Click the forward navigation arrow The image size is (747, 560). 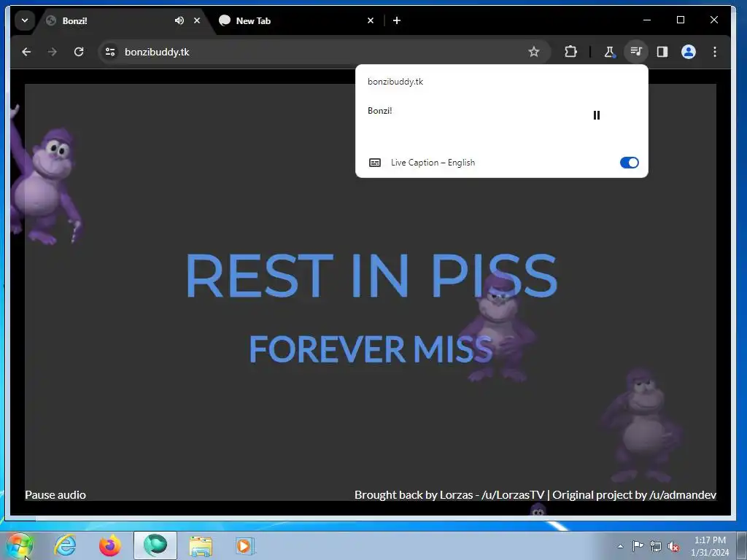pyautogui.click(x=53, y=52)
